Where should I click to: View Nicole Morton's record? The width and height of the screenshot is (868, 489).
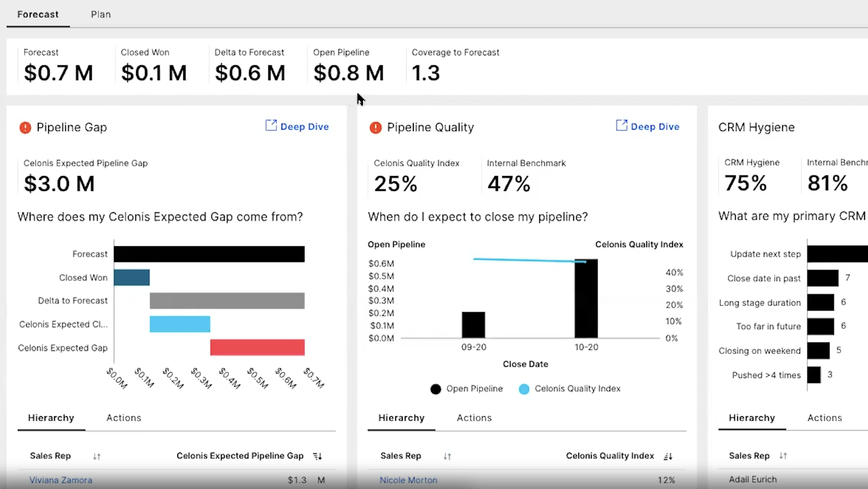(408, 480)
